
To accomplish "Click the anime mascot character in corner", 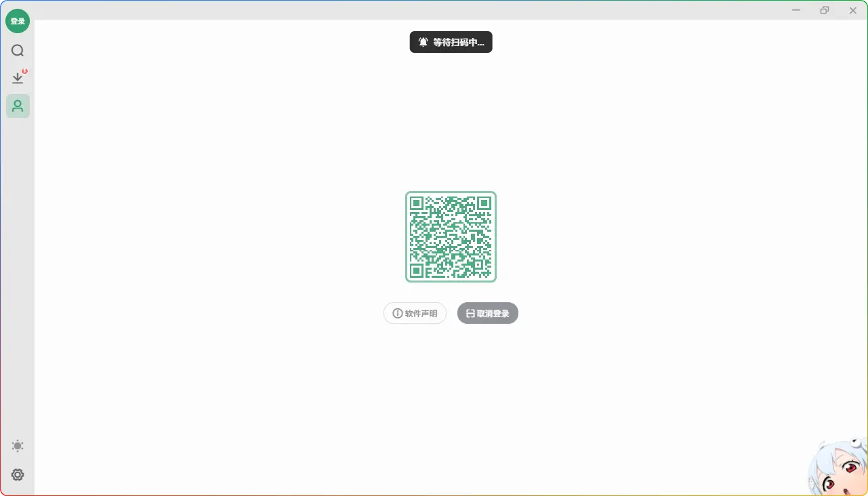I will pyautogui.click(x=839, y=468).
